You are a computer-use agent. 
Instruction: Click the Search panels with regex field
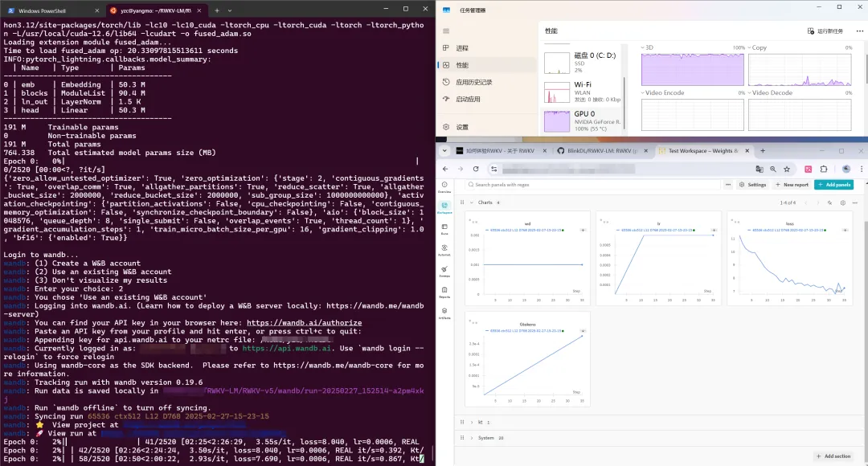pyautogui.click(x=593, y=185)
